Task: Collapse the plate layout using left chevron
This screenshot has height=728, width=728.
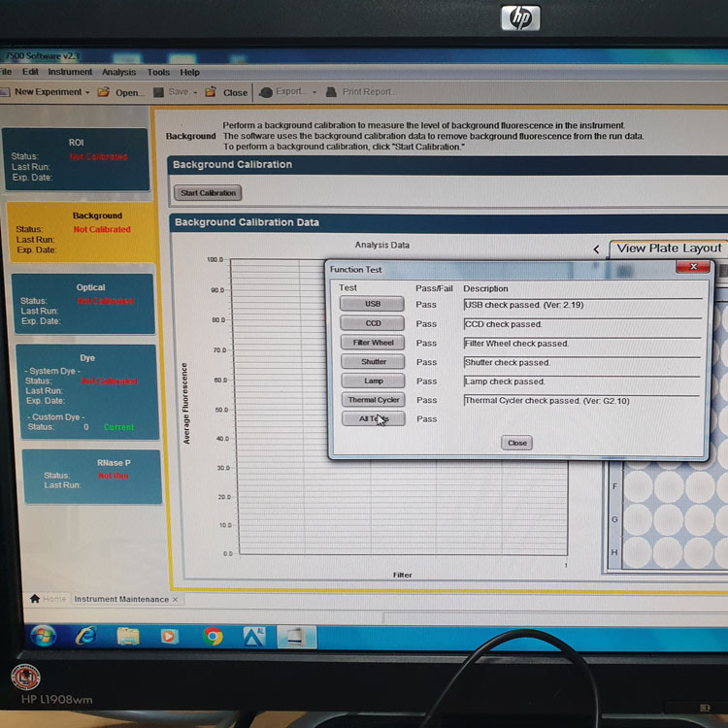Action: pyautogui.click(x=596, y=249)
